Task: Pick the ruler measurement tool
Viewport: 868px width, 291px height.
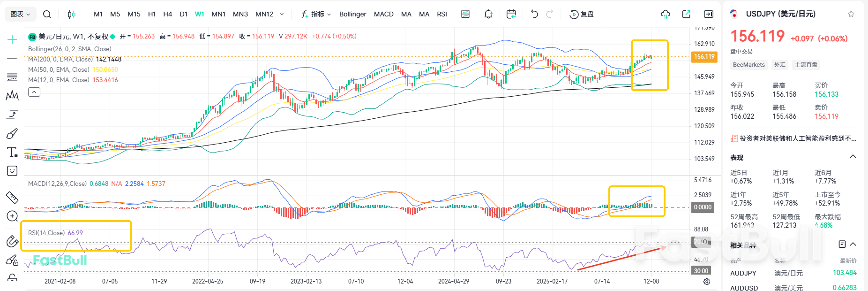Action: tap(12, 197)
